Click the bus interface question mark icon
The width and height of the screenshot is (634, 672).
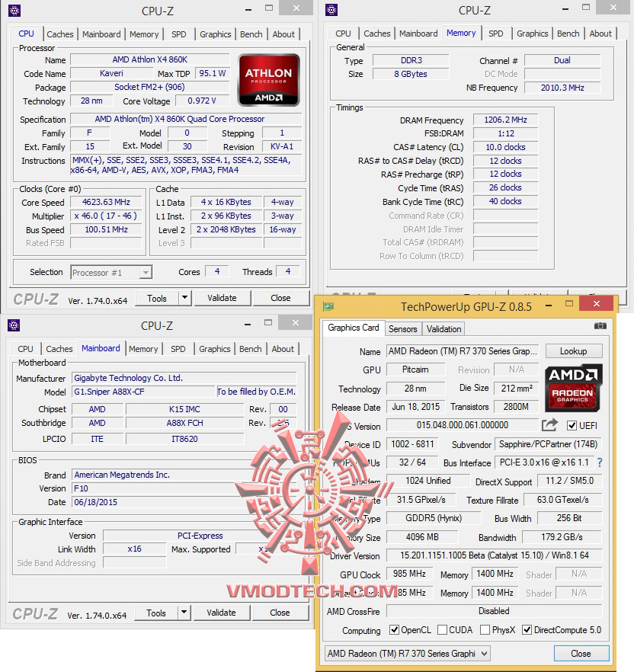coord(600,463)
